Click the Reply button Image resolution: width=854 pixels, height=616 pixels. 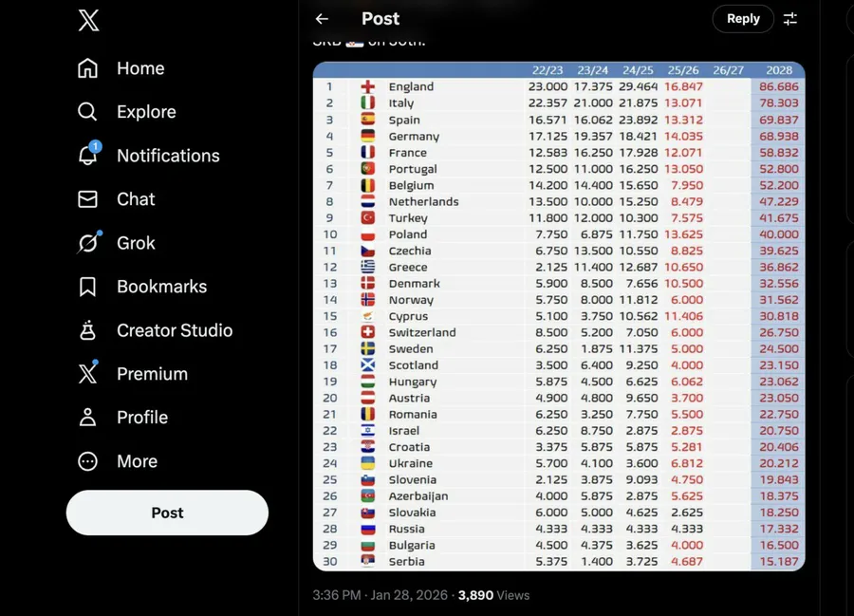pyautogui.click(x=743, y=19)
